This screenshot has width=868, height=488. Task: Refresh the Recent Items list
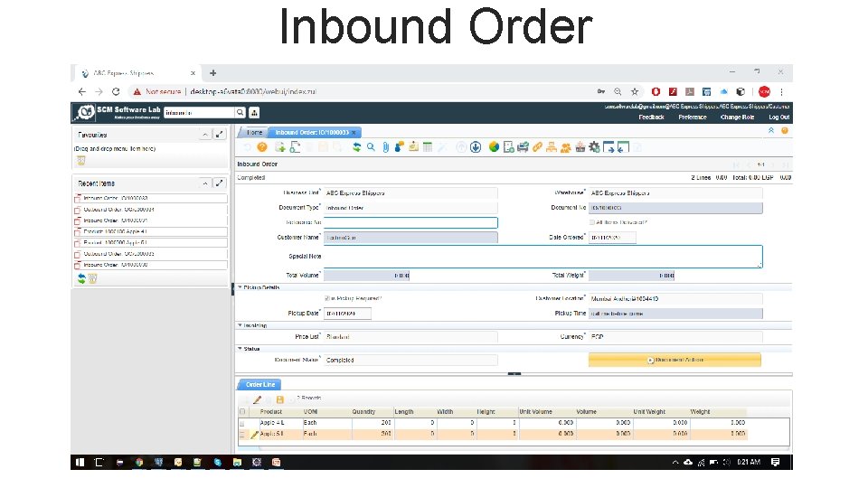click(81, 278)
